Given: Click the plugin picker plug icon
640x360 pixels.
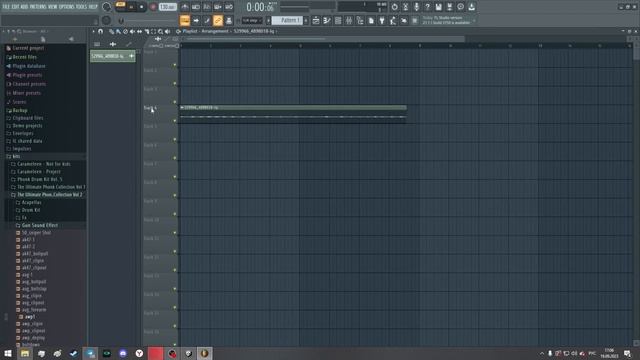Looking at the screenshot, I should click(x=382, y=20).
